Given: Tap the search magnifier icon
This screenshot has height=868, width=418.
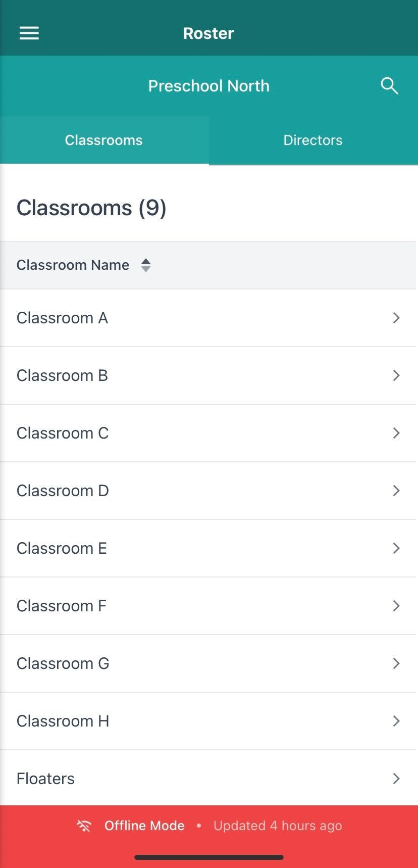Looking at the screenshot, I should click(x=389, y=86).
